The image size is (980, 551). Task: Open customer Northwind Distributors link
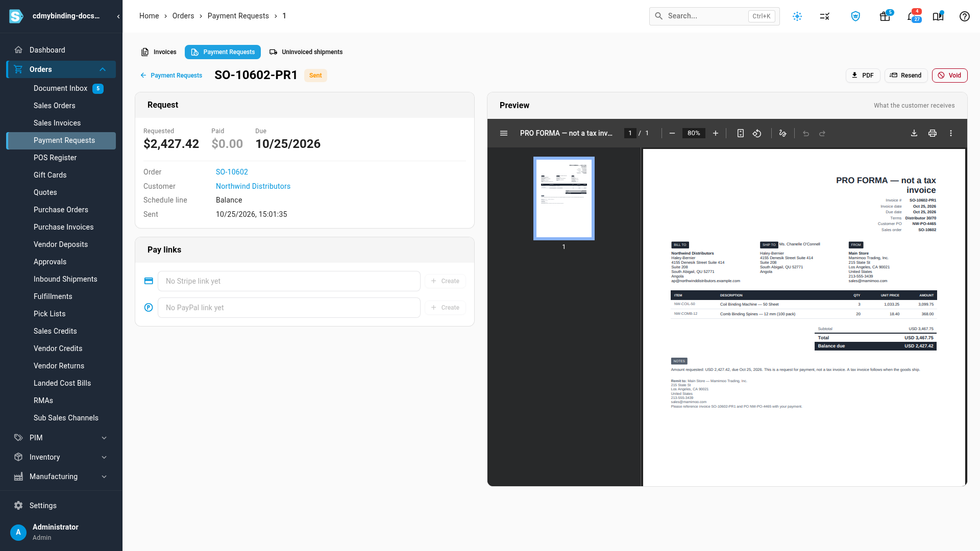(253, 186)
